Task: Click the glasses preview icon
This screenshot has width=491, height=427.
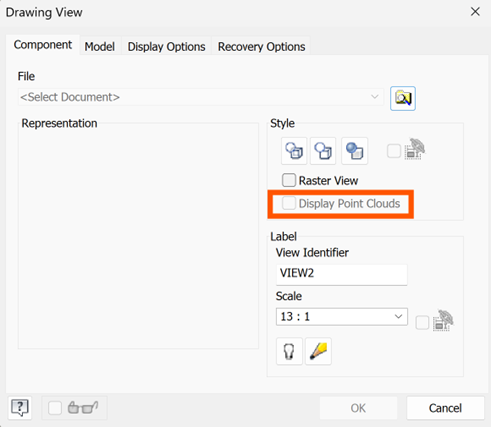Action: pyautogui.click(x=83, y=408)
